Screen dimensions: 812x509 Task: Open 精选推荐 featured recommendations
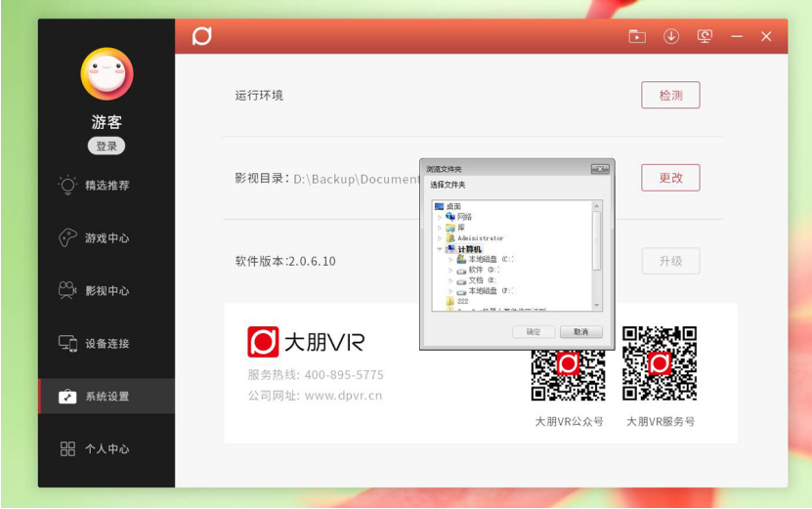tap(107, 185)
